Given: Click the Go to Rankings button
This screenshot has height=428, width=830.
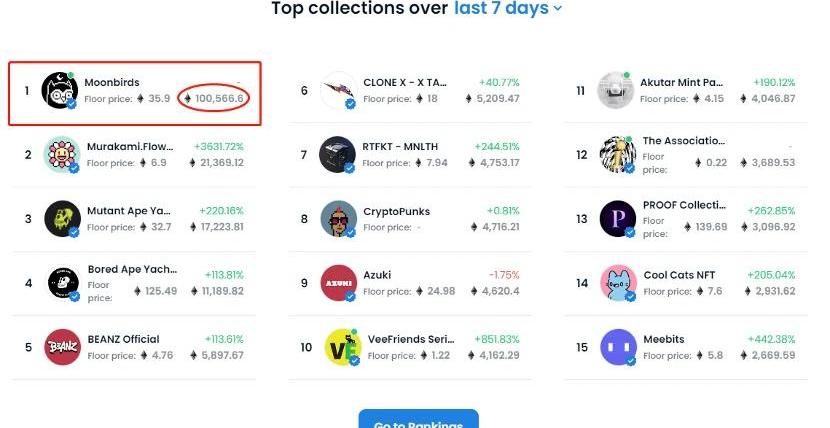Looking at the screenshot, I should pyautogui.click(x=418, y=419).
